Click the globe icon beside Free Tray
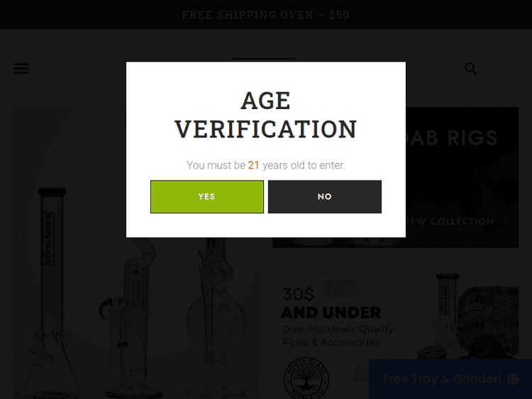Screen dimensions: 532x399 click(x=514, y=379)
